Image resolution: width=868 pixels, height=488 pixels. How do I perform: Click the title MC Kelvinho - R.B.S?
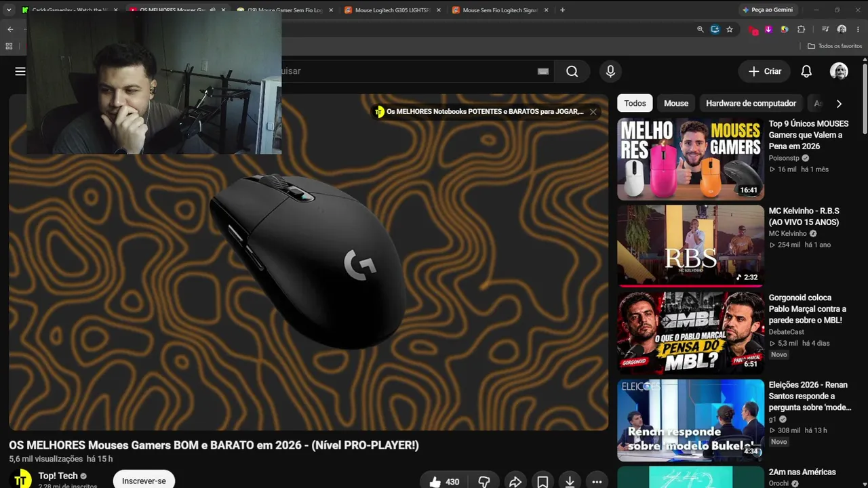click(804, 216)
